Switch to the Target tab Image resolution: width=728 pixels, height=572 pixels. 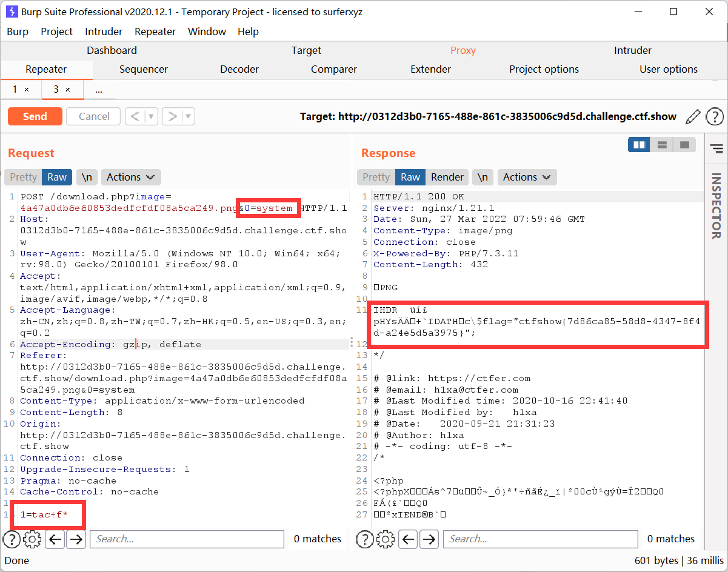pos(306,50)
